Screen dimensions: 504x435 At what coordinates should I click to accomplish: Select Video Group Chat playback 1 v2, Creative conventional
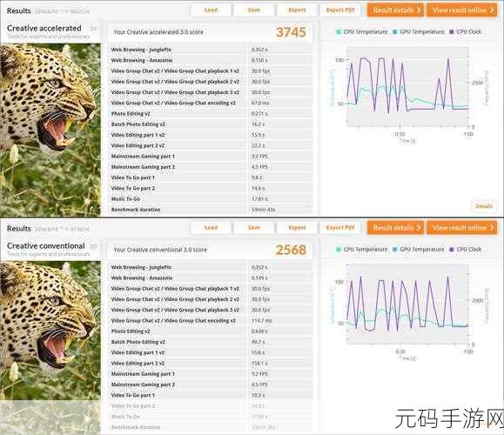211,289
